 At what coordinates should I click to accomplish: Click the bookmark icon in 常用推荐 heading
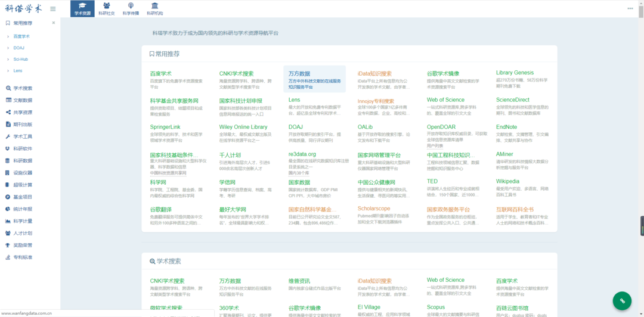coord(152,54)
